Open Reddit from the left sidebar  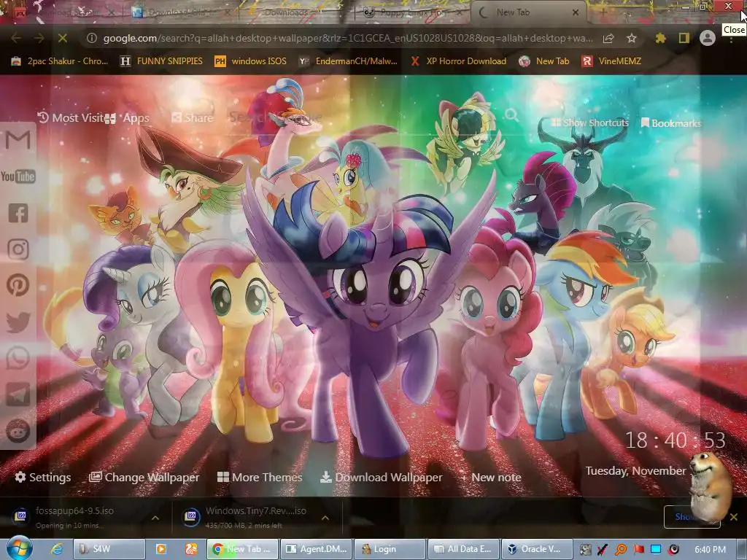coord(18,431)
